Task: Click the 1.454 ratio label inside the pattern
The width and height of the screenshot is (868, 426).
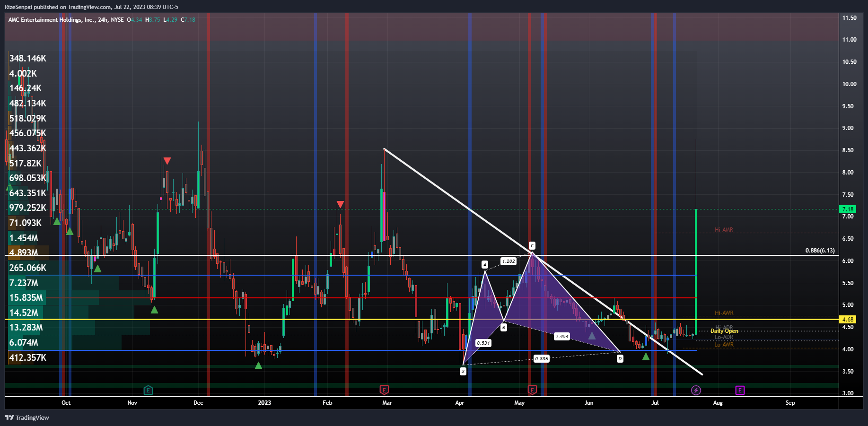Action: [562, 336]
